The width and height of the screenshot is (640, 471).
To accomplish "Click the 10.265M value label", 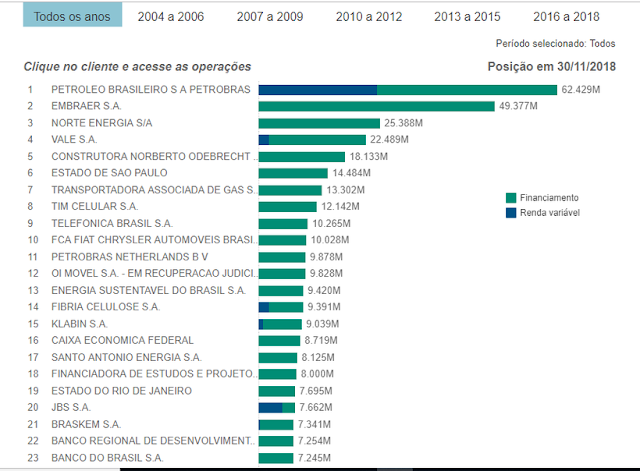I will 331,224.
